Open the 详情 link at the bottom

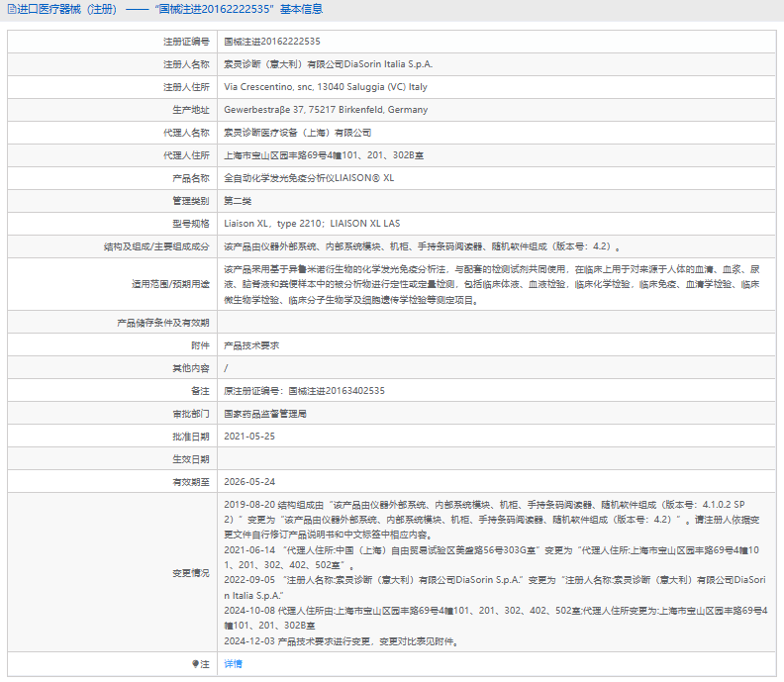pyautogui.click(x=233, y=664)
